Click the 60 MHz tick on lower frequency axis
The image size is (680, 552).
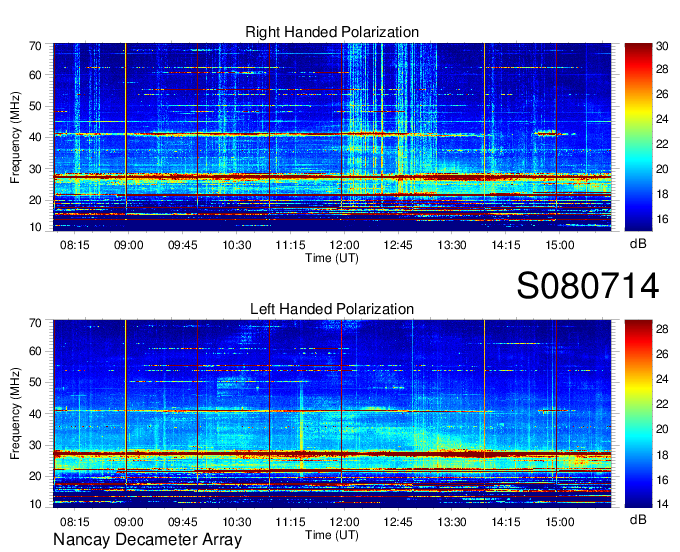click(x=36, y=351)
